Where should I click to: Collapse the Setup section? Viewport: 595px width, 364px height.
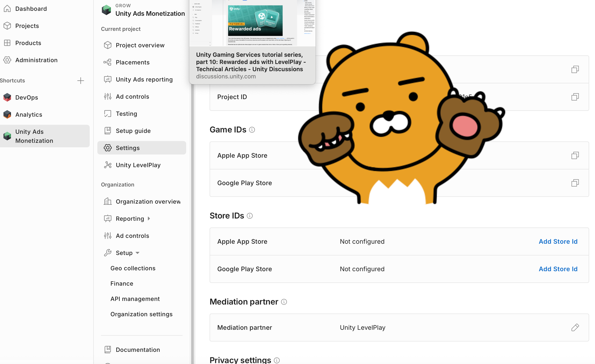[137, 253]
